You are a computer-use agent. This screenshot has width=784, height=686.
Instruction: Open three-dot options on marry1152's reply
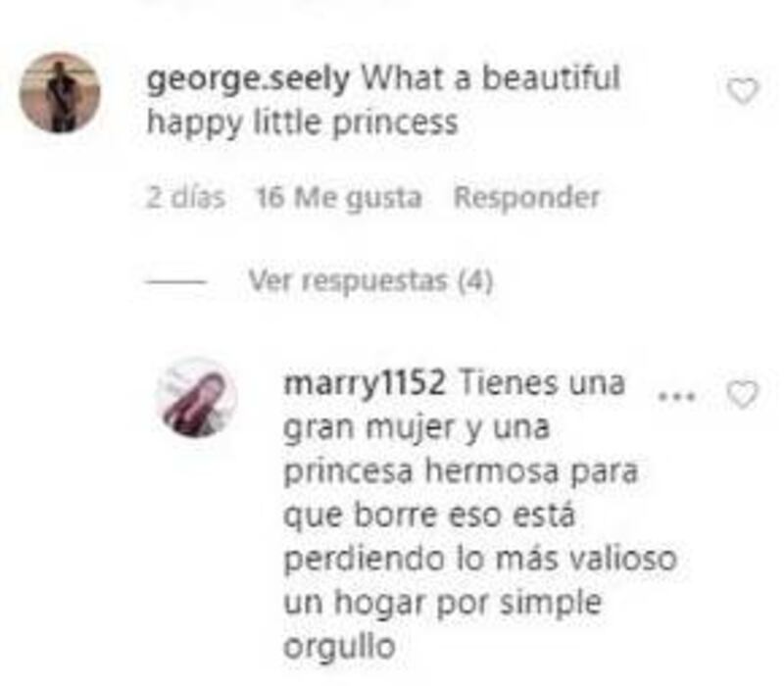click(x=676, y=397)
